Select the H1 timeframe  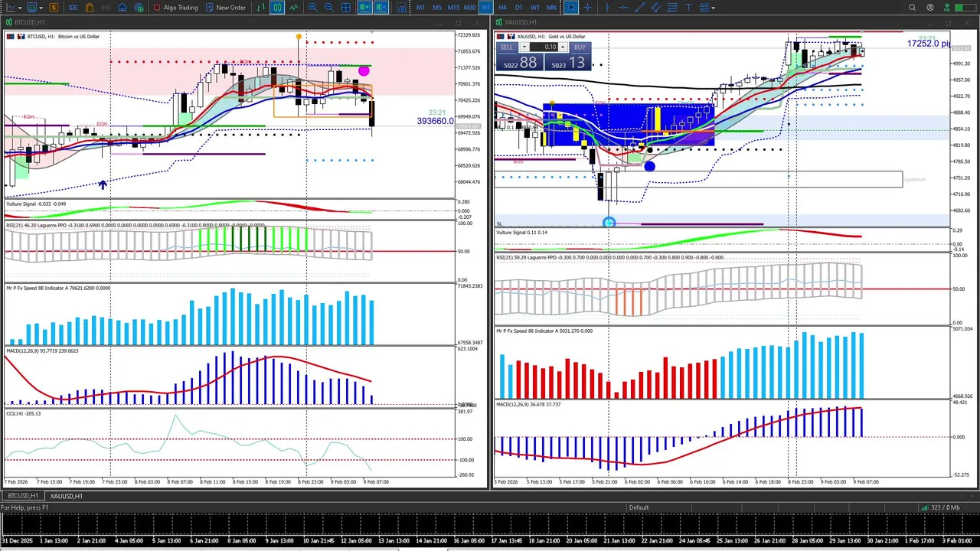pyautogui.click(x=485, y=7)
